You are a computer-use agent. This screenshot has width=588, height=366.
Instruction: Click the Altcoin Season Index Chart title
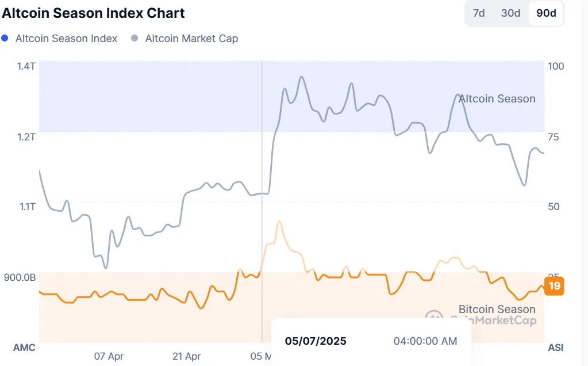click(x=93, y=13)
